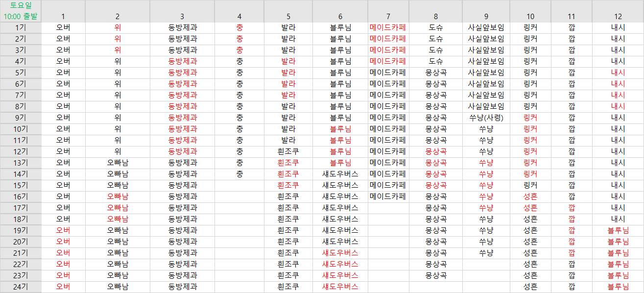Select the red 성흔 cell in row 16기
This screenshot has height=293, width=644.
[x=530, y=196]
